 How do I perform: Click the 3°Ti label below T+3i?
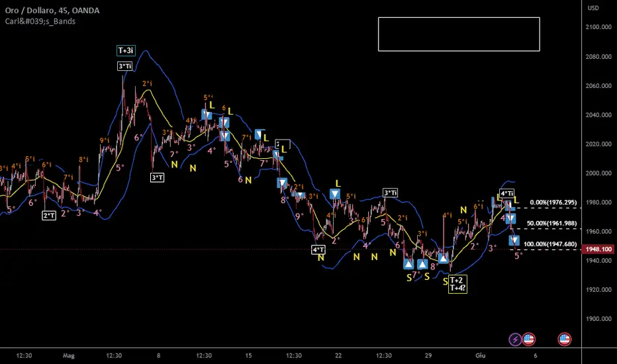(x=124, y=66)
